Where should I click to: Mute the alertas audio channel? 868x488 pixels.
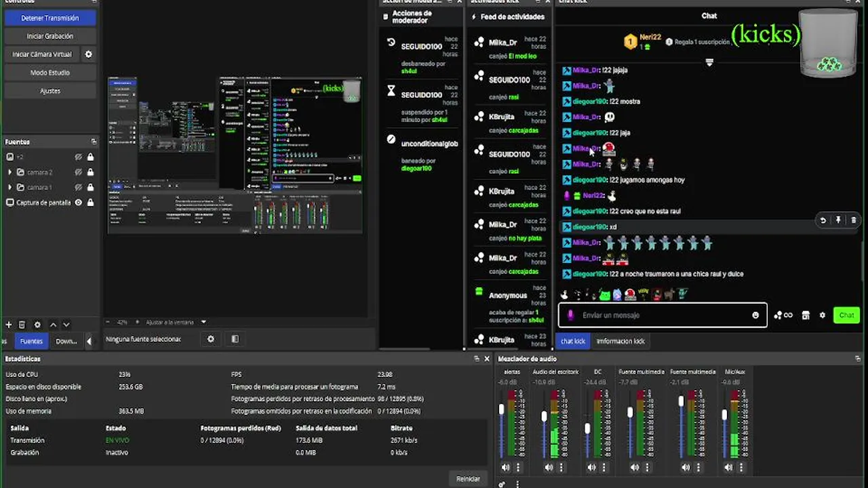pos(505,467)
